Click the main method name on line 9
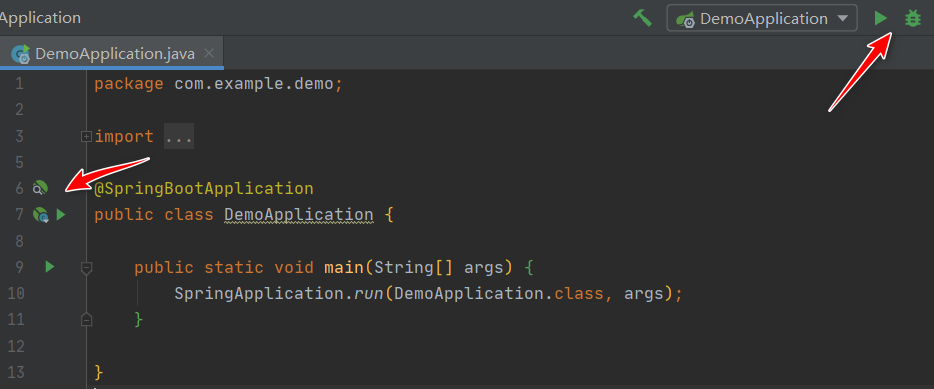934x389 pixels. pyautogui.click(x=344, y=267)
